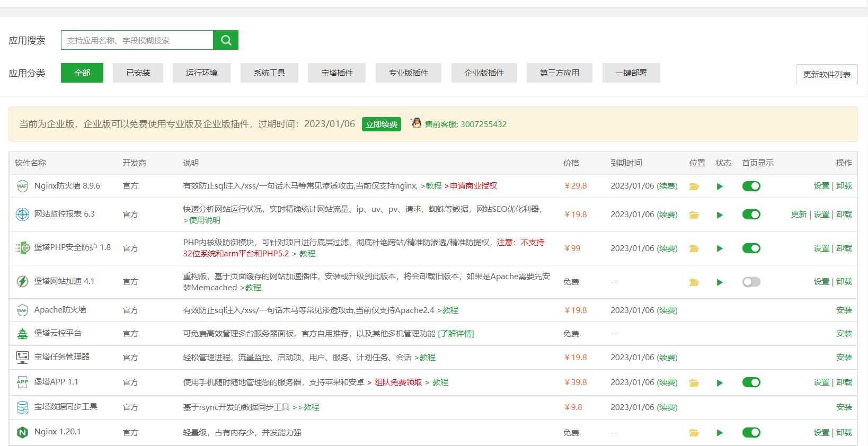Open folder location for Nginx防火墙 8.9.6

click(694, 186)
